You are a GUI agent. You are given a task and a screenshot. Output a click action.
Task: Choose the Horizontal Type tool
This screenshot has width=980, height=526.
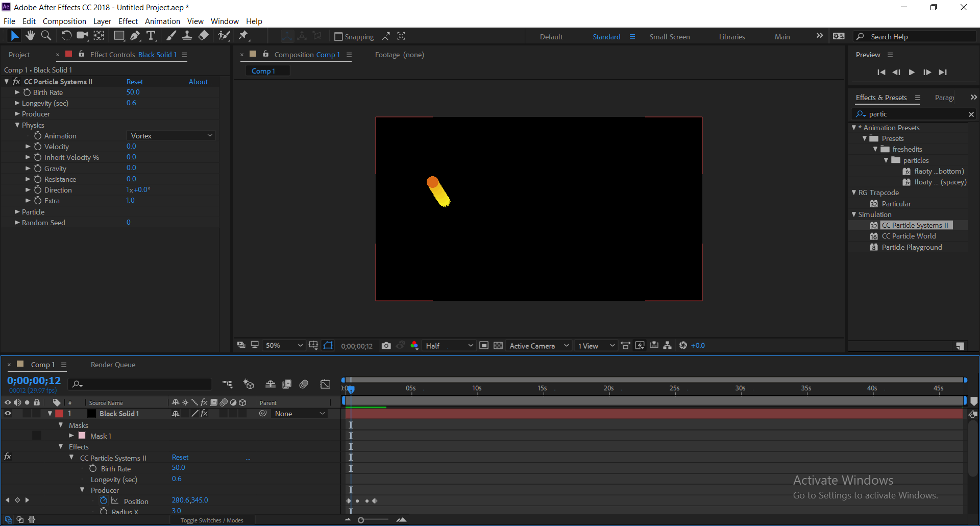coord(151,36)
